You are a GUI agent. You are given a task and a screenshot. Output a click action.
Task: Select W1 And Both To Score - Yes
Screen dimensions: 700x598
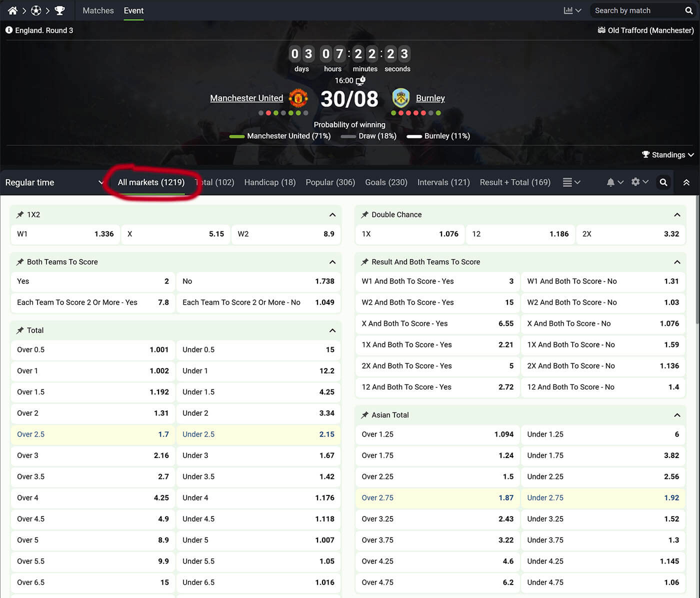(x=437, y=281)
